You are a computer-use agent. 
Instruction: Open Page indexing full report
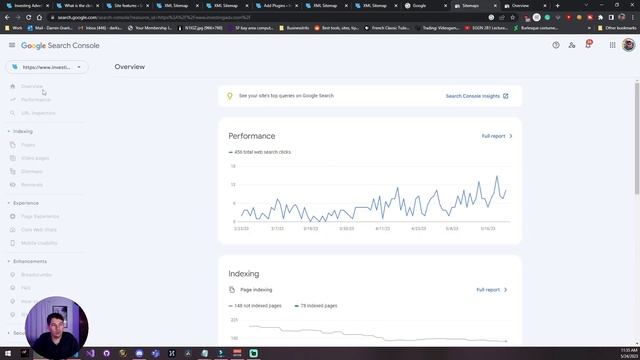(x=492, y=290)
